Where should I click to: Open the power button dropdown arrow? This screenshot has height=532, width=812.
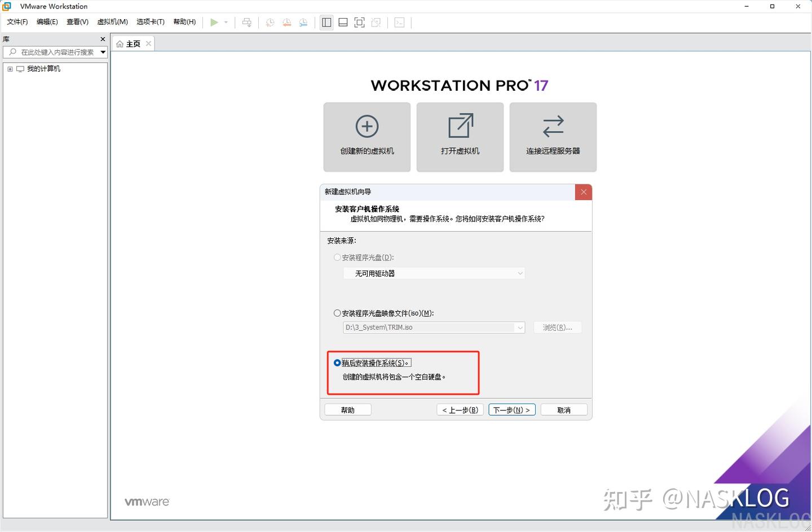coord(226,23)
